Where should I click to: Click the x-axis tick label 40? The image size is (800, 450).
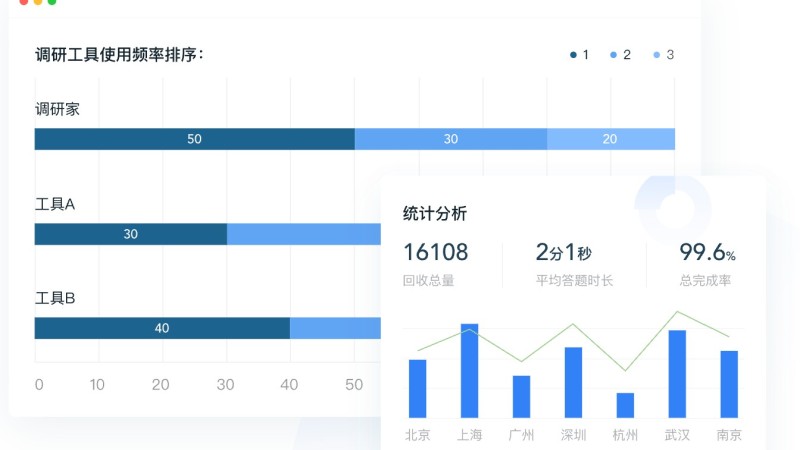289,385
